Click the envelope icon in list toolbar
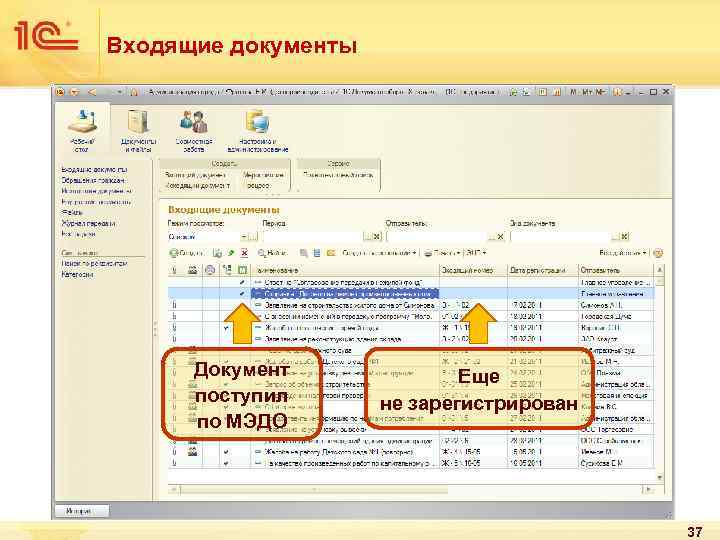This screenshot has height=540, width=720. tap(331, 253)
